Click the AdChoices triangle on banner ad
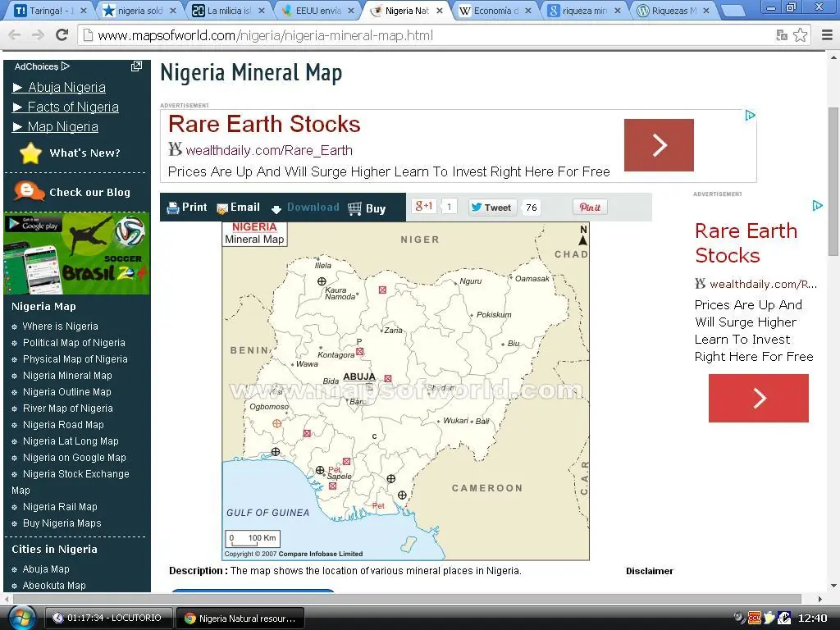 750,115
